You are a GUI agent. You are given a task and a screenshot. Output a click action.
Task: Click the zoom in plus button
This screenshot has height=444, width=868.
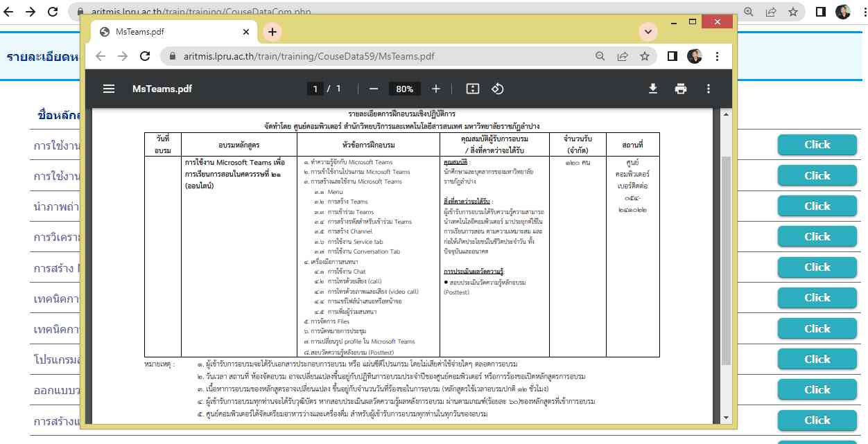[436, 89]
